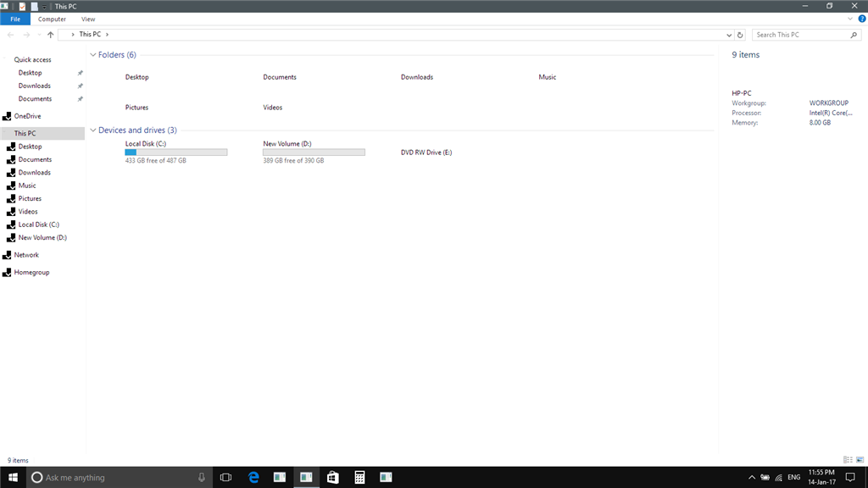Open Help via the blue question icon

(x=862, y=19)
